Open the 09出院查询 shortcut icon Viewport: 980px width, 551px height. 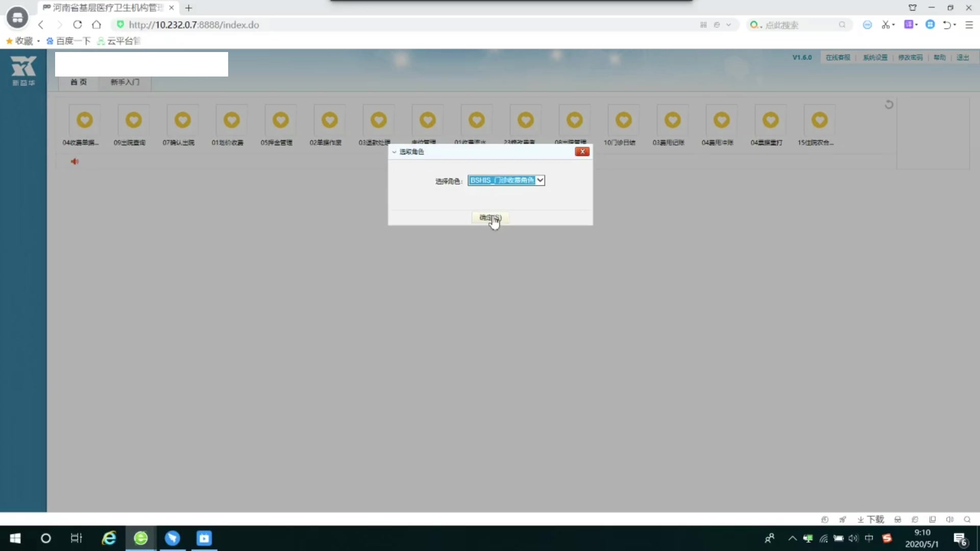pos(134,120)
